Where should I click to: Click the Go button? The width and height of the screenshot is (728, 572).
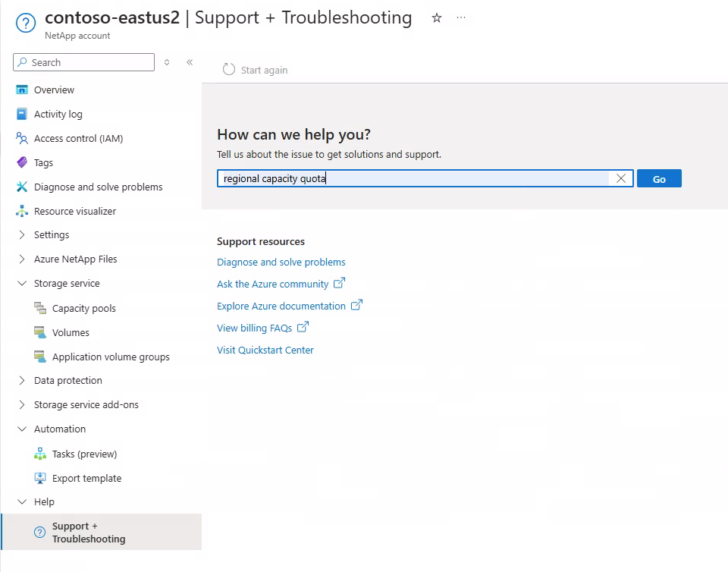coord(658,178)
